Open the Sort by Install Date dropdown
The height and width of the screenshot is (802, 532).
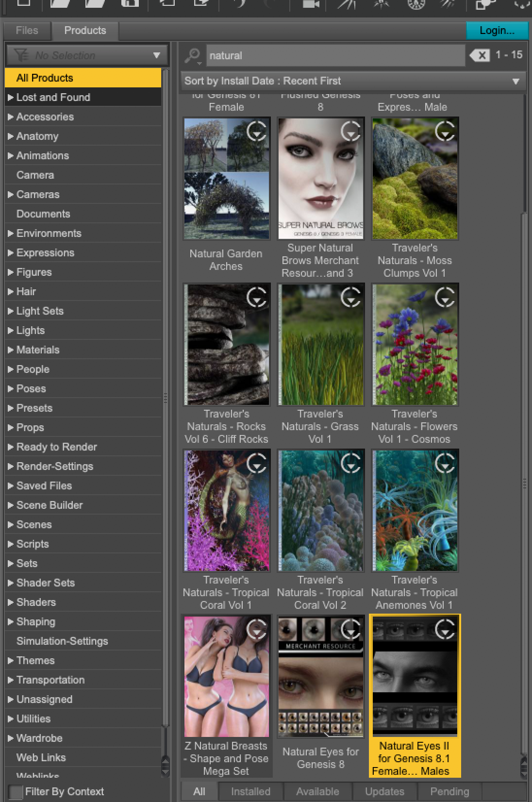pos(352,81)
